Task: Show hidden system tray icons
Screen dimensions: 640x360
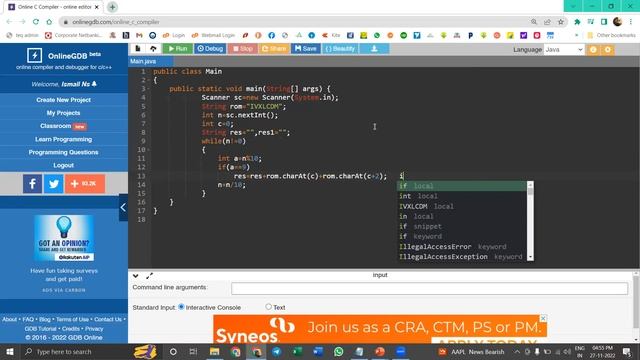Action: point(517,351)
